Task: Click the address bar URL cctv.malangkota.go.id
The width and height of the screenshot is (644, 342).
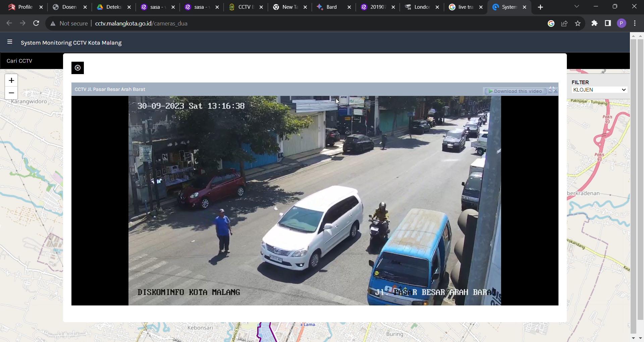Action: [141, 23]
